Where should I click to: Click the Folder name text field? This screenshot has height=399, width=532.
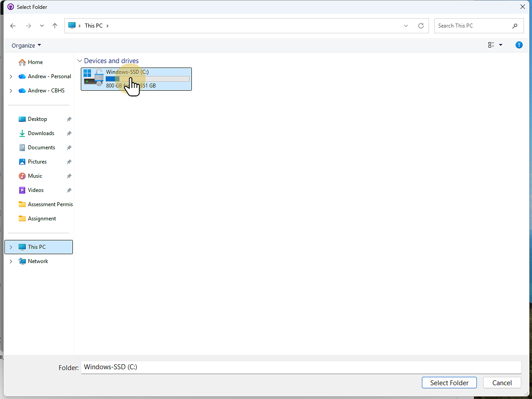[x=300, y=367]
